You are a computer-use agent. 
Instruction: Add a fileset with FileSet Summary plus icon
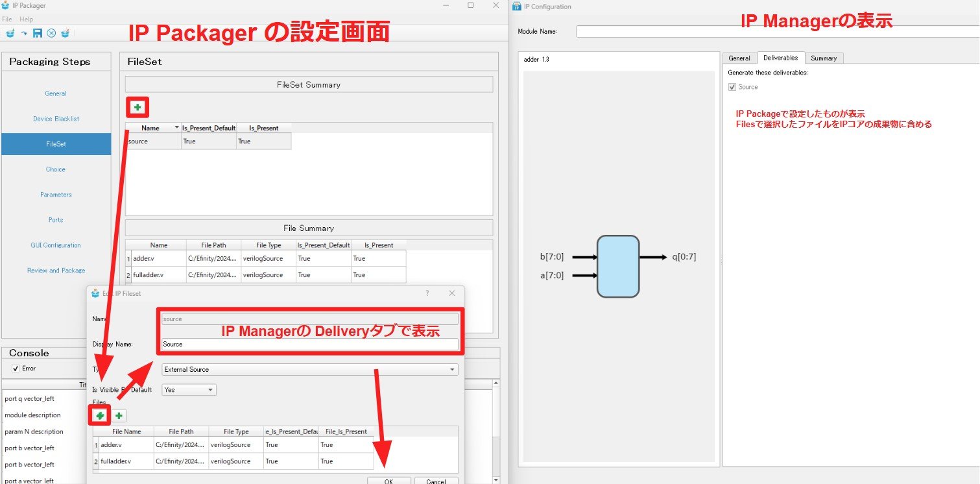tap(137, 107)
